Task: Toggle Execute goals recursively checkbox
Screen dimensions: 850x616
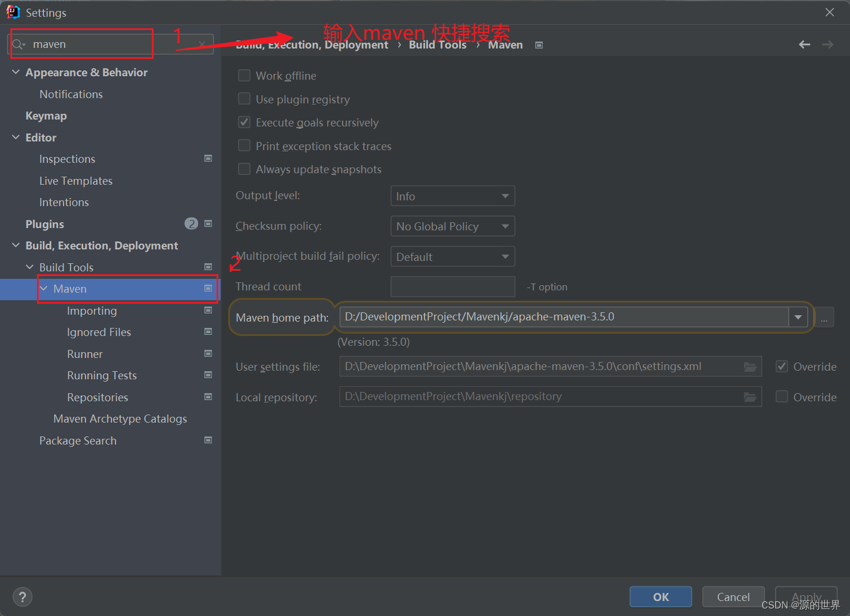Action: click(x=244, y=122)
